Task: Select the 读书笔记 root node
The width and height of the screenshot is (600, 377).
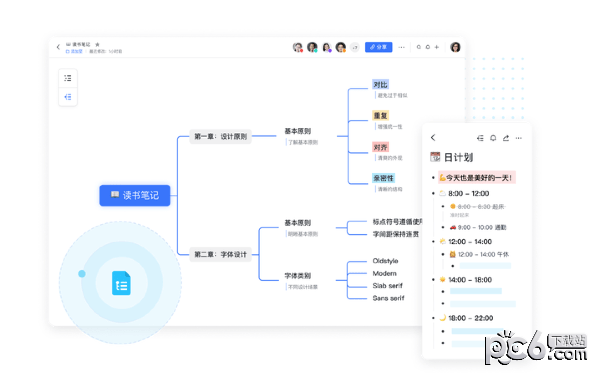Action: click(135, 196)
